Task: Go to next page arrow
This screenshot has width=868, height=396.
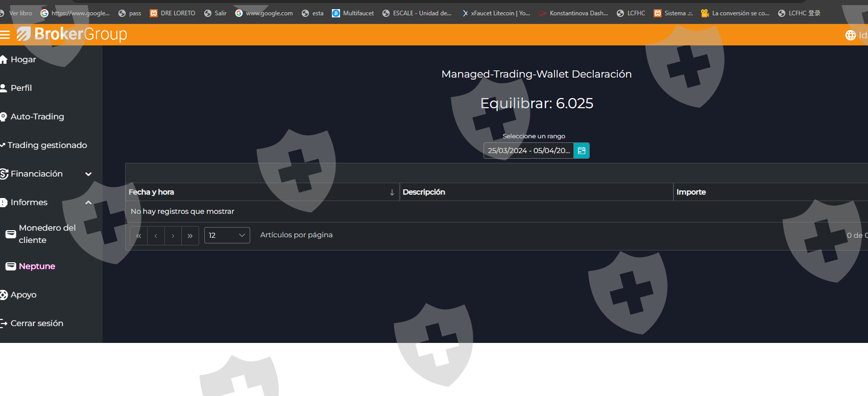Action: (x=173, y=236)
